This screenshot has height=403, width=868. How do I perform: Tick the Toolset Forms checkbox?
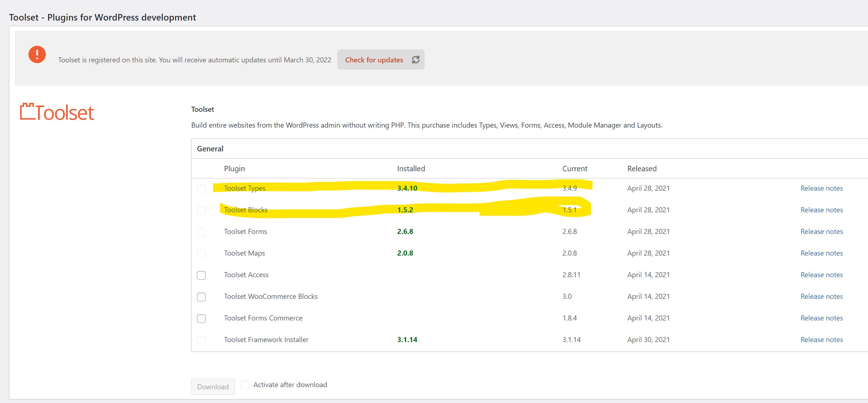pyautogui.click(x=201, y=232)
